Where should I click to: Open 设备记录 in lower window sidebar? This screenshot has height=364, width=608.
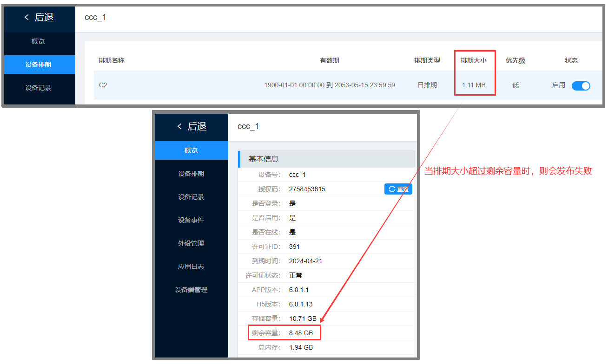click(x=192, y=197)
